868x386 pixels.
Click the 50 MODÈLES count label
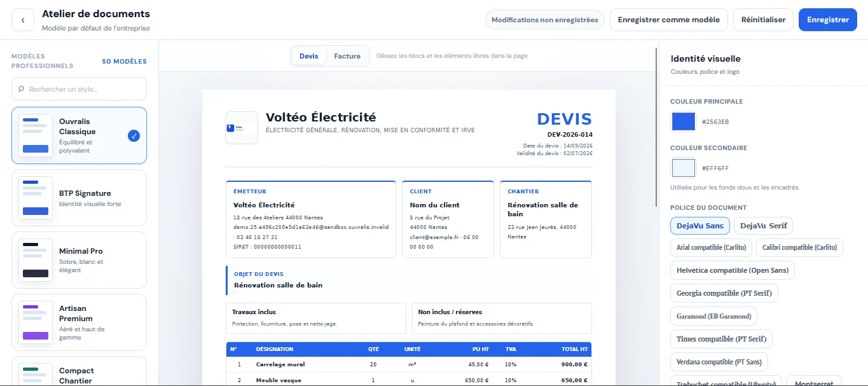pos(125,62)
